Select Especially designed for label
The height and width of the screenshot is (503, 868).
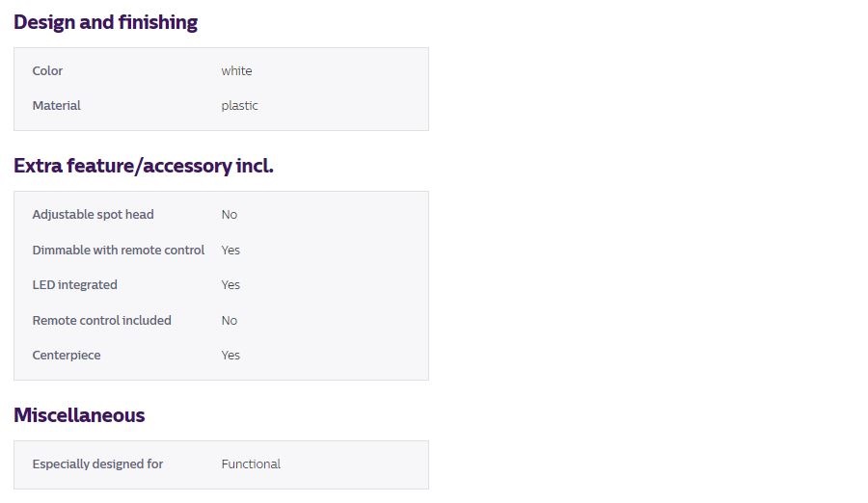[x=97, y=464]
